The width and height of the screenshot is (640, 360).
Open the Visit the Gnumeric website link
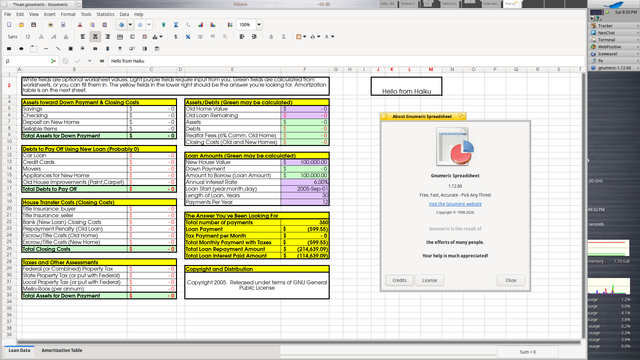click(455, 204)
